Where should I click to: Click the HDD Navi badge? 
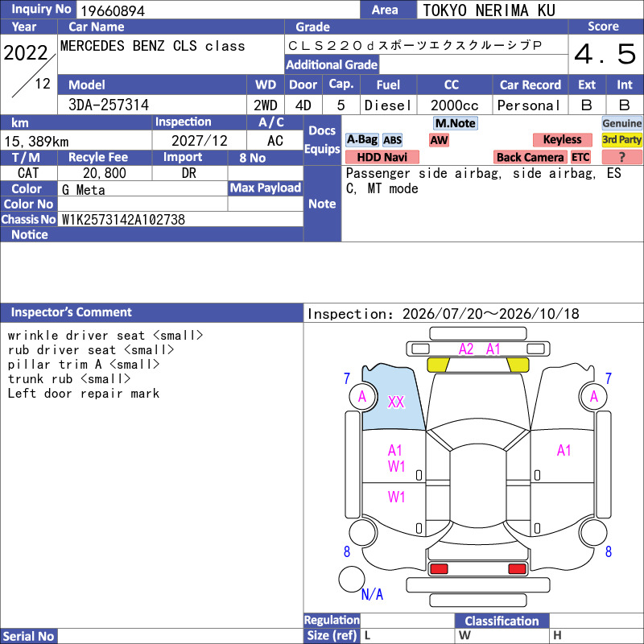pyautogui.click(x=382, y=157)
